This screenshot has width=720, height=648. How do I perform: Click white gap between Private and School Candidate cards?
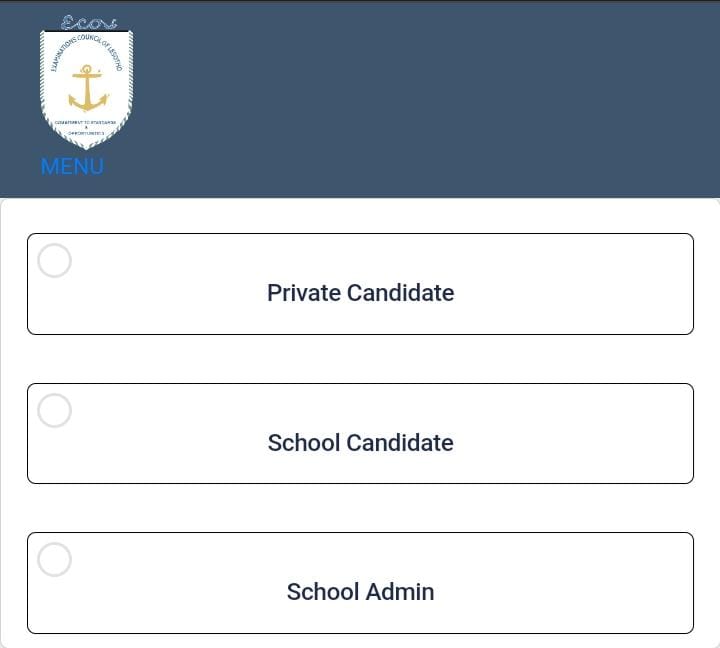point(360,359)
